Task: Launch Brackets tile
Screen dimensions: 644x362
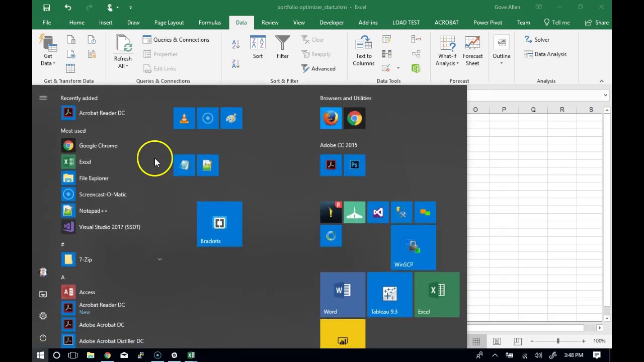Action: click(x=219, y=224)
